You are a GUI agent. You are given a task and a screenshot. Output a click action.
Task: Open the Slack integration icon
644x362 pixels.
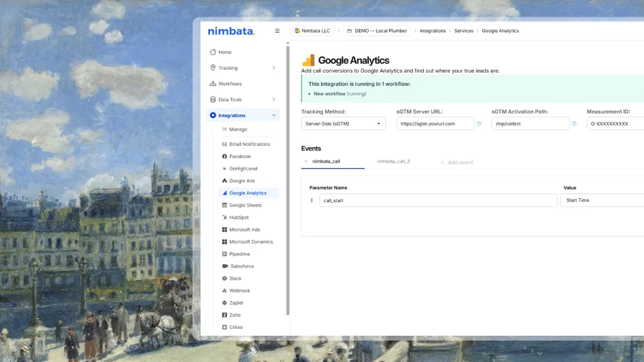[x=224, y=279]
